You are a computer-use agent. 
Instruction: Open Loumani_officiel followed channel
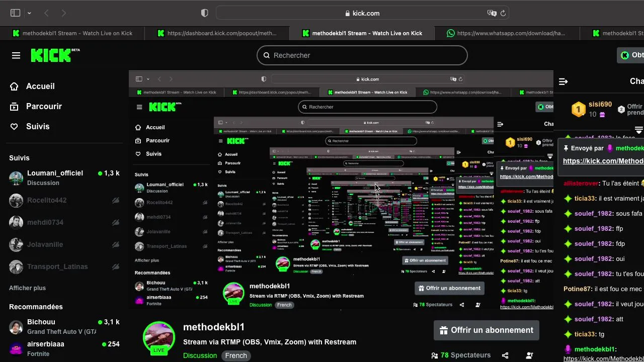(64, 177)
